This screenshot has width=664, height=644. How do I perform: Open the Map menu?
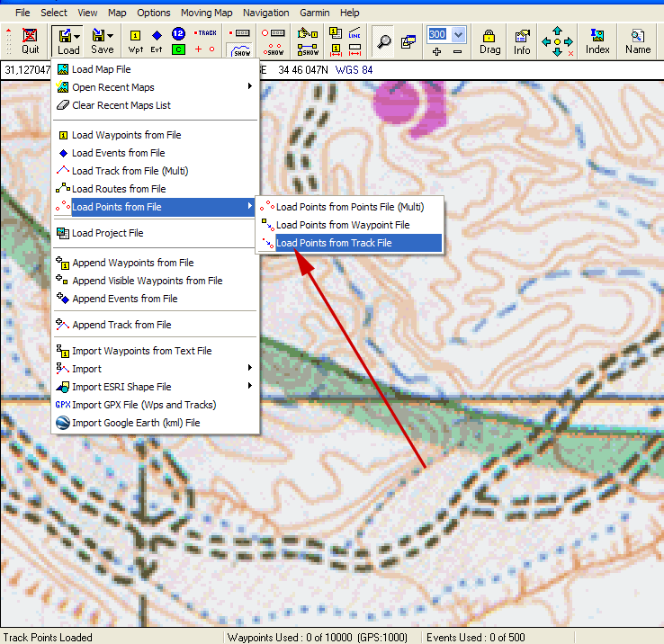[117, 13]
